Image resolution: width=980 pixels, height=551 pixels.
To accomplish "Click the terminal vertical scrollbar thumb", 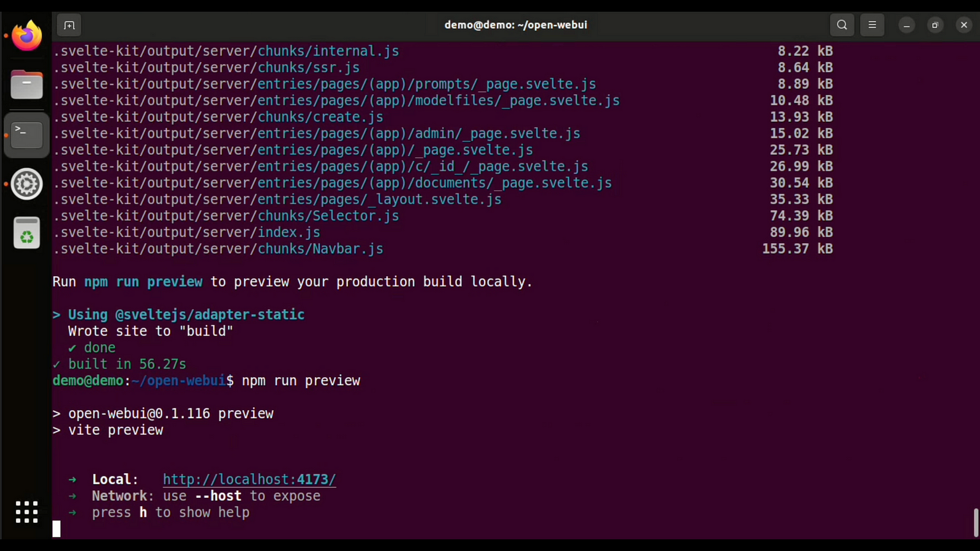I will pos(976,522).
